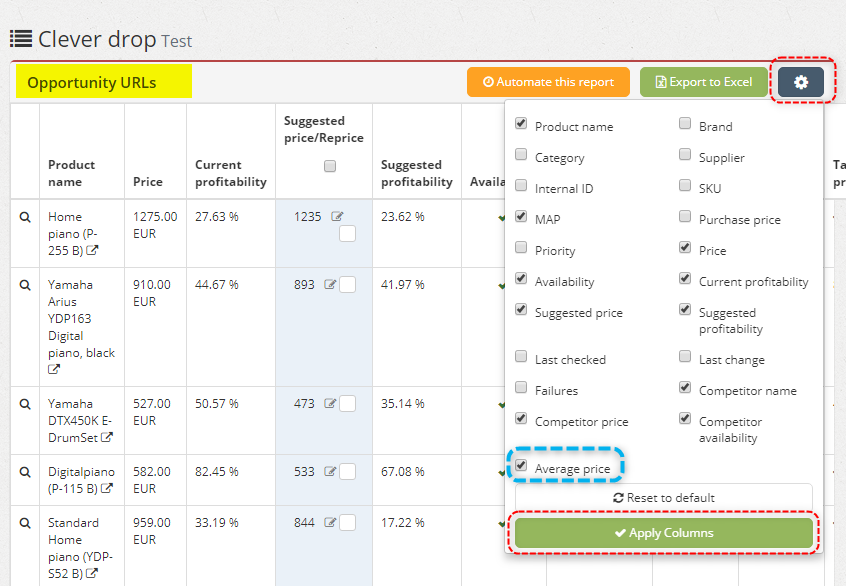Edit suggested price 893 pencil icon
This screenshot has width=846, height=586.
pos(330,284)
